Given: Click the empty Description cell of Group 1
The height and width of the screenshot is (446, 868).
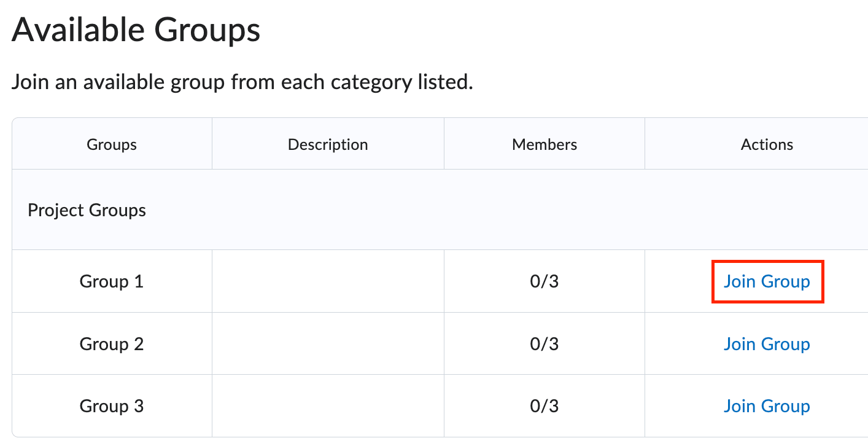Looking at the screenshot, I should pos(328,281).
